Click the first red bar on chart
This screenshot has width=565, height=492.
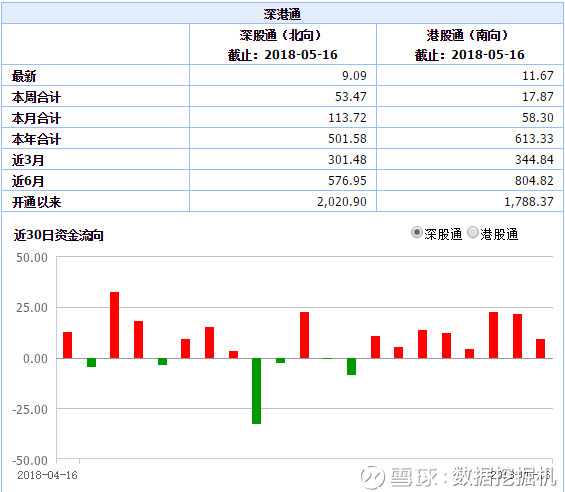pos(67,345)
